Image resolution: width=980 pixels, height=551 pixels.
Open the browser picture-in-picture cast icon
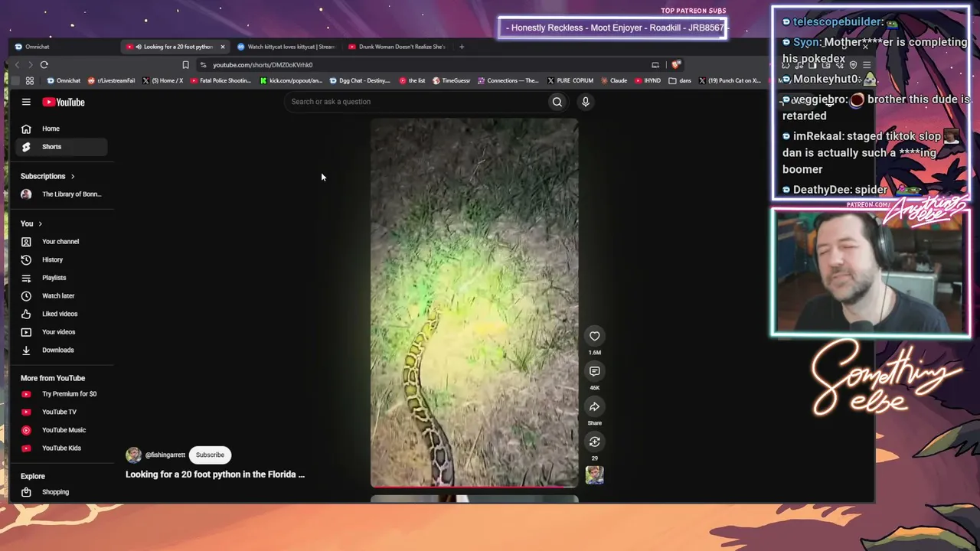[655, 65]
